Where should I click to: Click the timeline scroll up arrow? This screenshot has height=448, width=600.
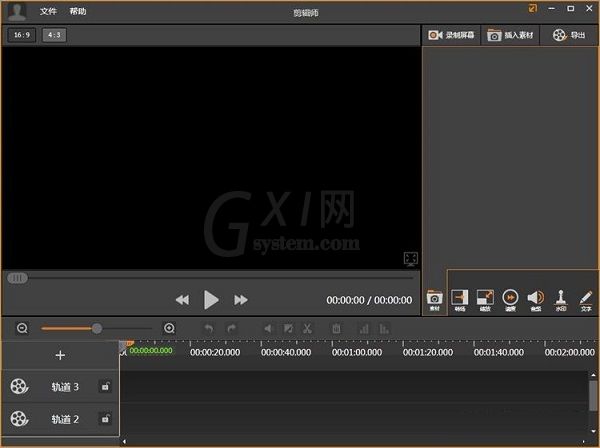tap(593, 375)
